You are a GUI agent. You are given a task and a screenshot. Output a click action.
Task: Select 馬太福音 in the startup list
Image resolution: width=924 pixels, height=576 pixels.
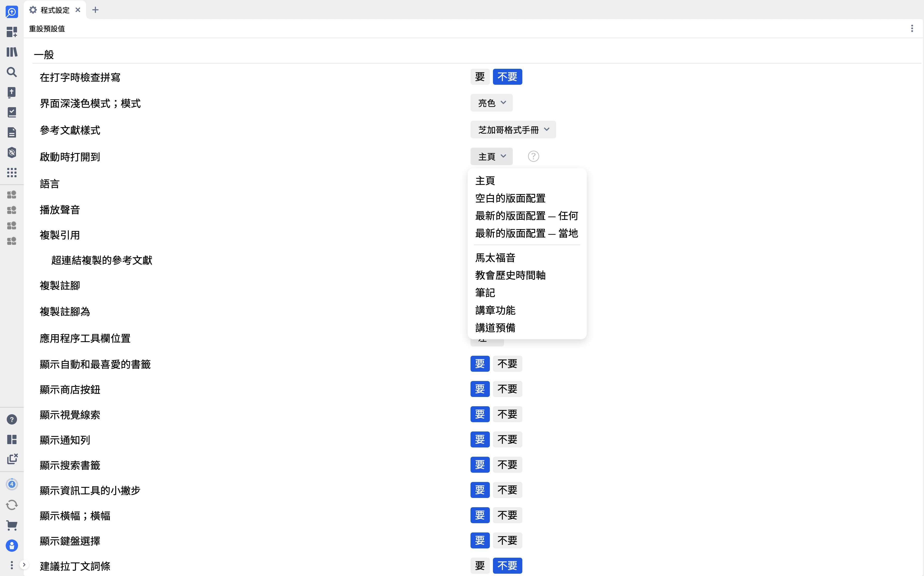point(495,258)
